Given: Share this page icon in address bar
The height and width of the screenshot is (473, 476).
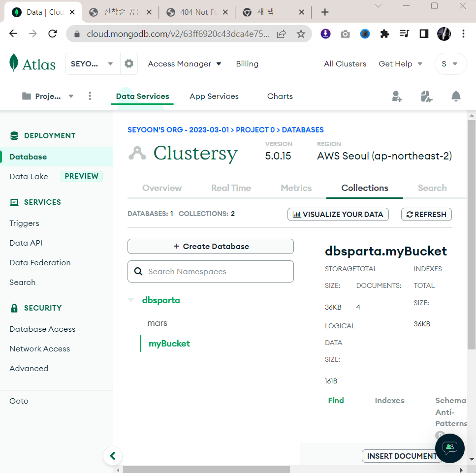Looking at the screenshot, I should click(282, 33).
